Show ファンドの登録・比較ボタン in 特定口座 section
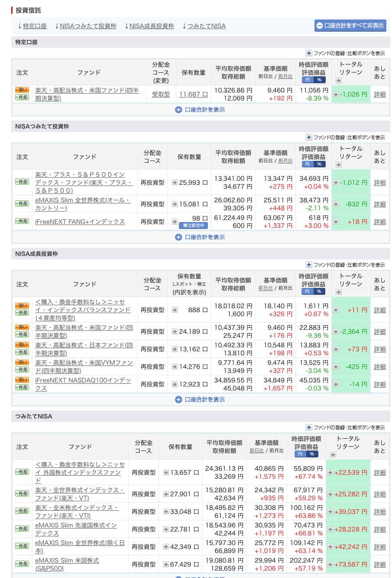The image size is (392, 578). pyautogui.click(x=345, y=53)
